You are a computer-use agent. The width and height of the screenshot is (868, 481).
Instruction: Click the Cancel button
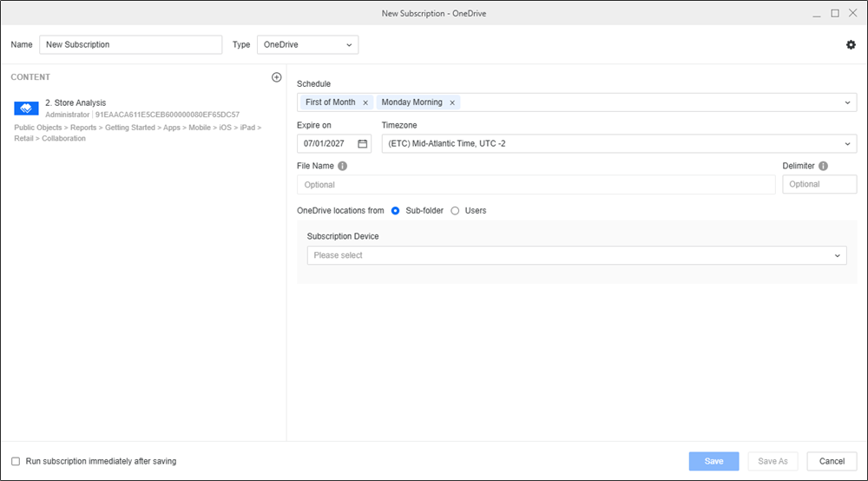point(832,461)
